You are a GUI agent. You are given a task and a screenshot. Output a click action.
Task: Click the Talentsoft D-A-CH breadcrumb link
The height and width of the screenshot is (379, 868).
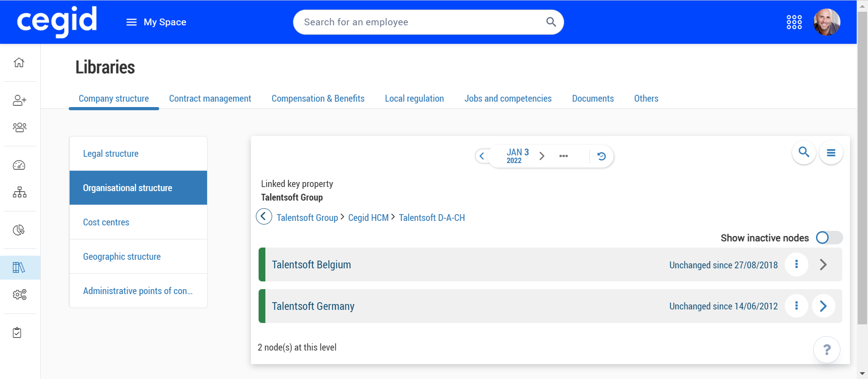click(x=431, y=218)
